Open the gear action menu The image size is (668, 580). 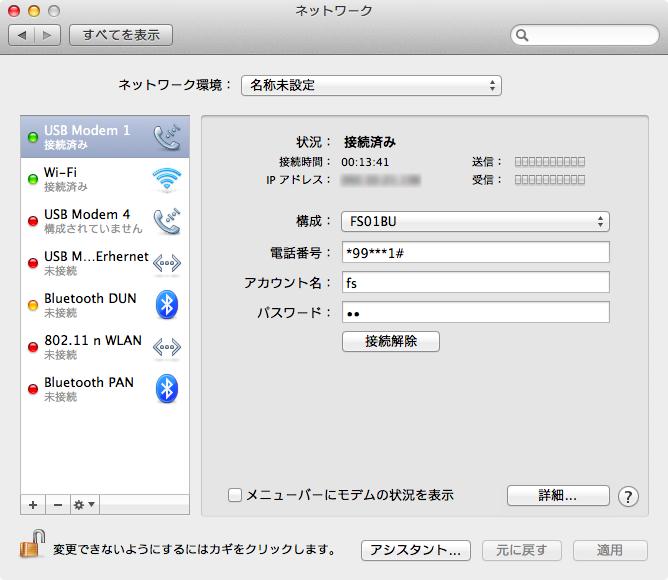pyautogui.click(x=84, y=505)
